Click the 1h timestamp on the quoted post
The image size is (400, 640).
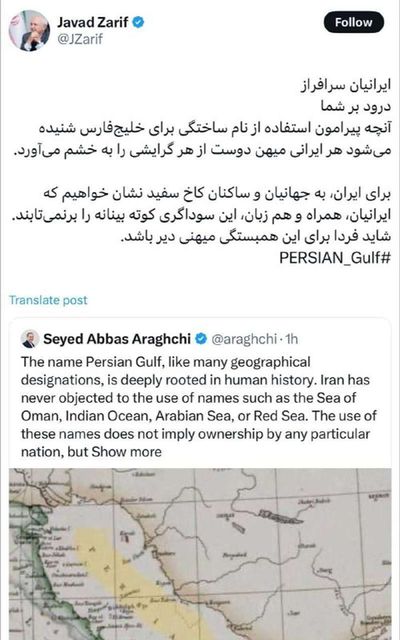tap(291, 339)
